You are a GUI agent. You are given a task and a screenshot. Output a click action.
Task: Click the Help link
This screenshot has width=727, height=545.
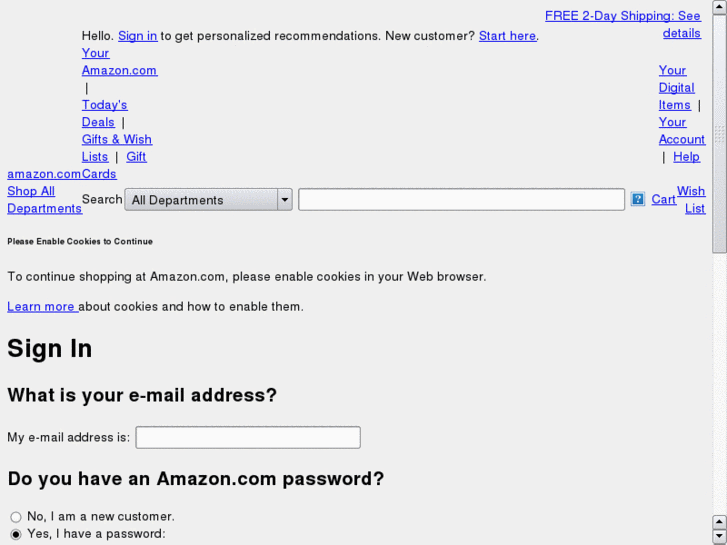[686, 157]
